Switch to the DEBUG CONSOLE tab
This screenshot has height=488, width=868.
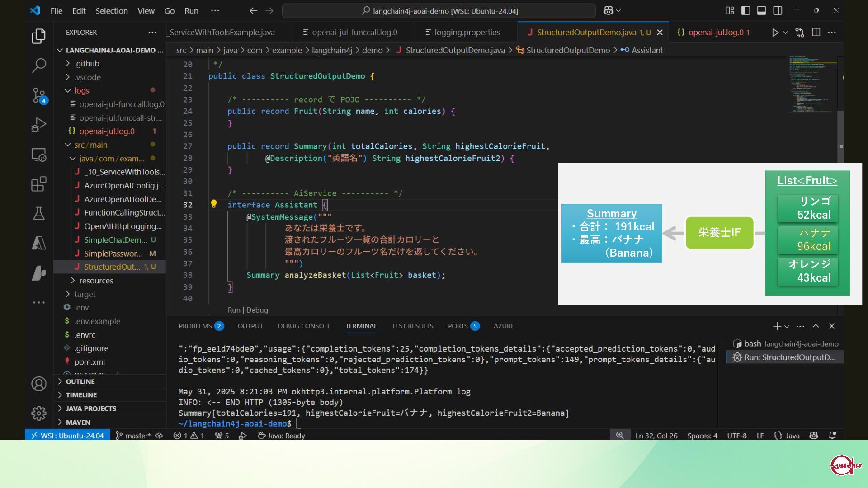point(304,326)
